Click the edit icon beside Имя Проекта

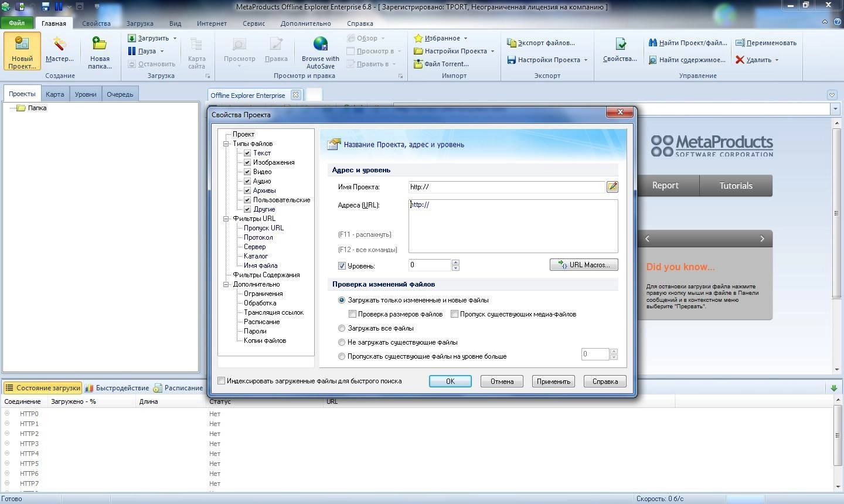612,187
